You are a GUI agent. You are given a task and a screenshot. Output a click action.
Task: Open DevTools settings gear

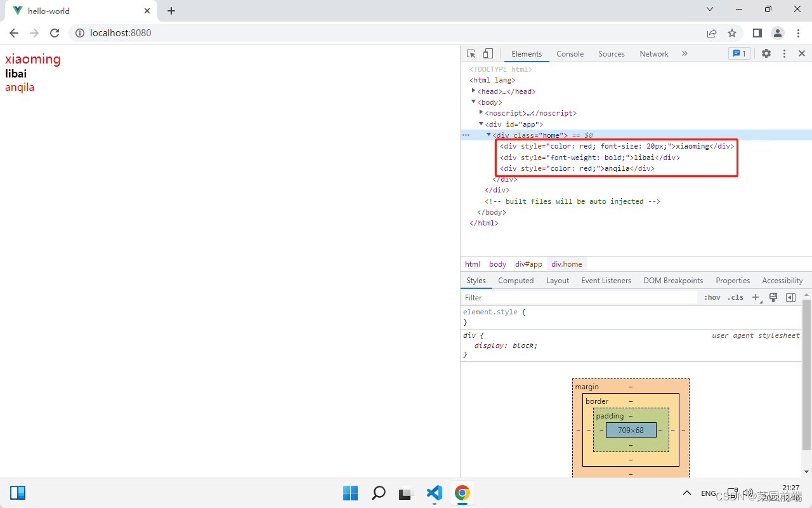[766, 54]
